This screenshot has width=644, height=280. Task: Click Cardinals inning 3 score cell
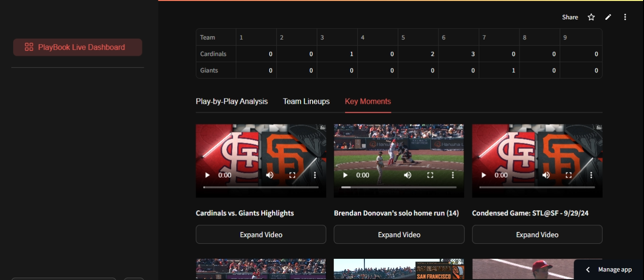point(337,54)
